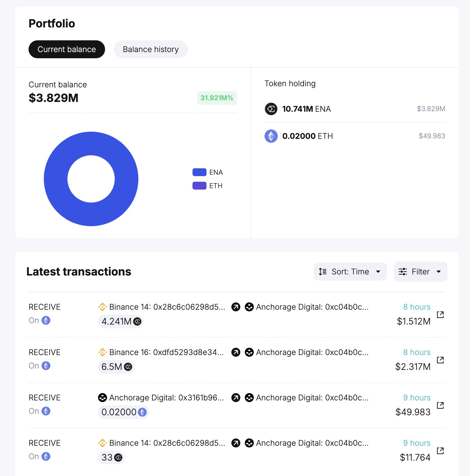
Task: Click the ENA blue legend color swatch
Action: point(199,172)
